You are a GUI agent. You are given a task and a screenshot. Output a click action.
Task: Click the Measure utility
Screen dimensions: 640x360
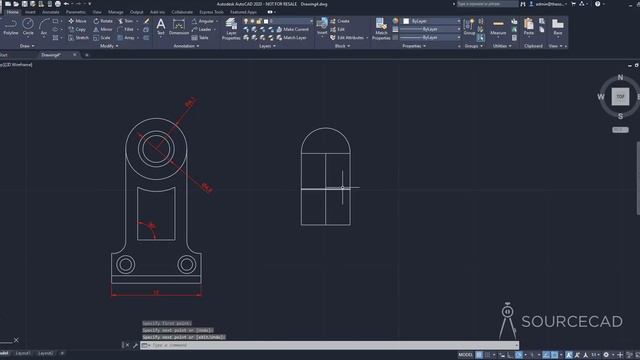pyautogui.click(x=498, y=27)
